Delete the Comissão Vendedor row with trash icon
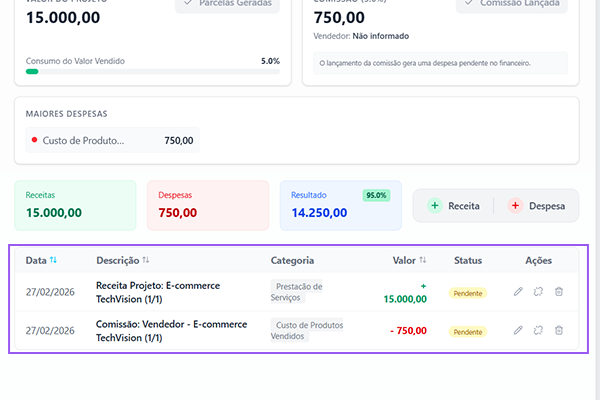600x400 pixels. coord(559,330)
